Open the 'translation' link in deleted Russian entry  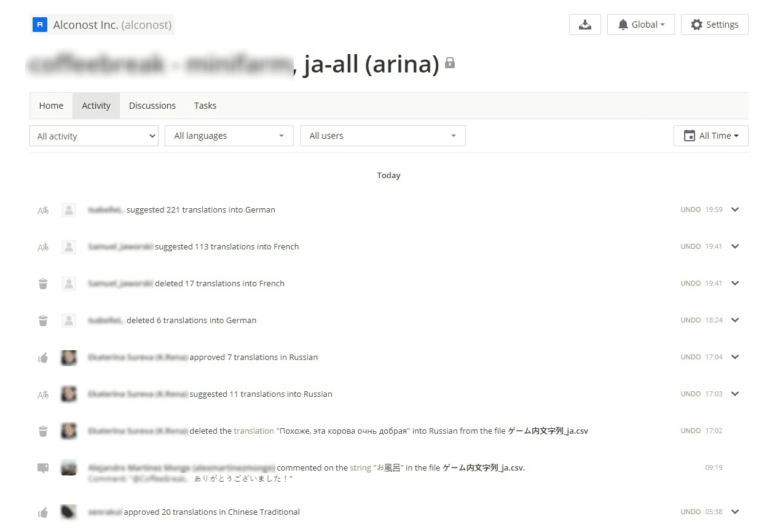(x=253, y=431)
